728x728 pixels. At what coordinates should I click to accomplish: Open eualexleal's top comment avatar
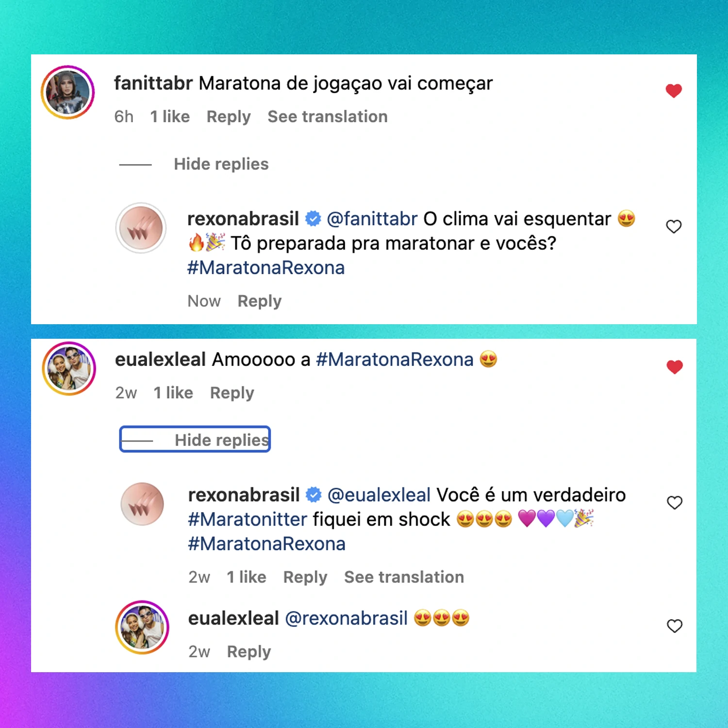[69, 368]
